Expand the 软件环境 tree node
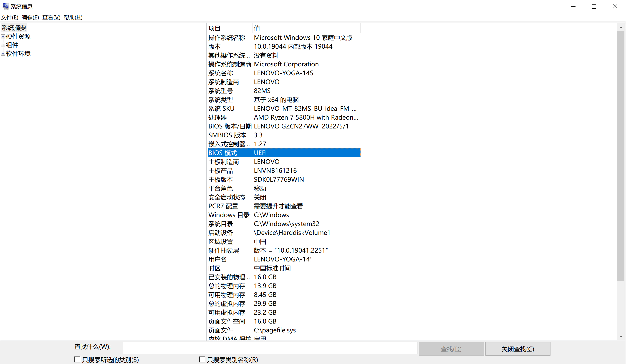The height and width of the screenshot is (364, 626). [3, 54]
